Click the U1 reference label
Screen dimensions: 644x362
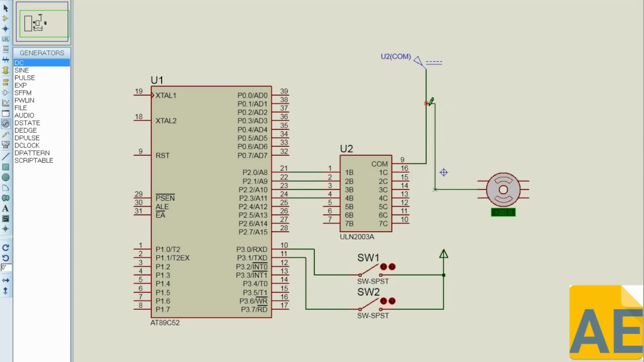point(157,80)
